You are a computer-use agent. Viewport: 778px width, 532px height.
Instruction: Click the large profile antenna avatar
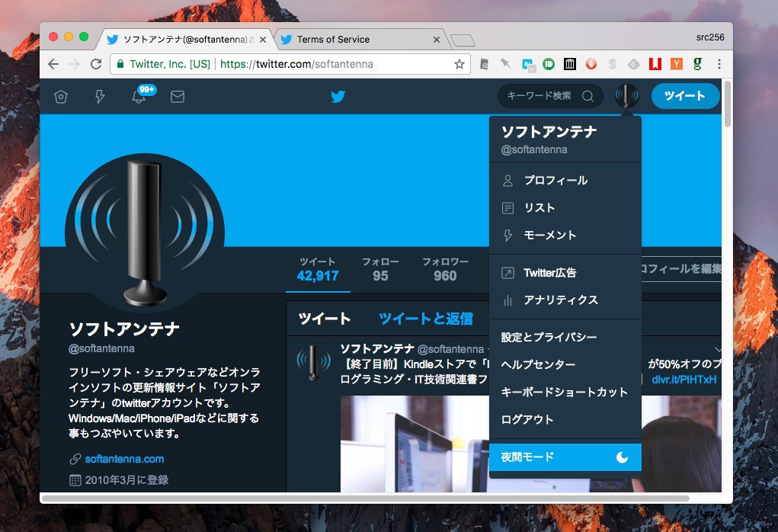point(144,232)
